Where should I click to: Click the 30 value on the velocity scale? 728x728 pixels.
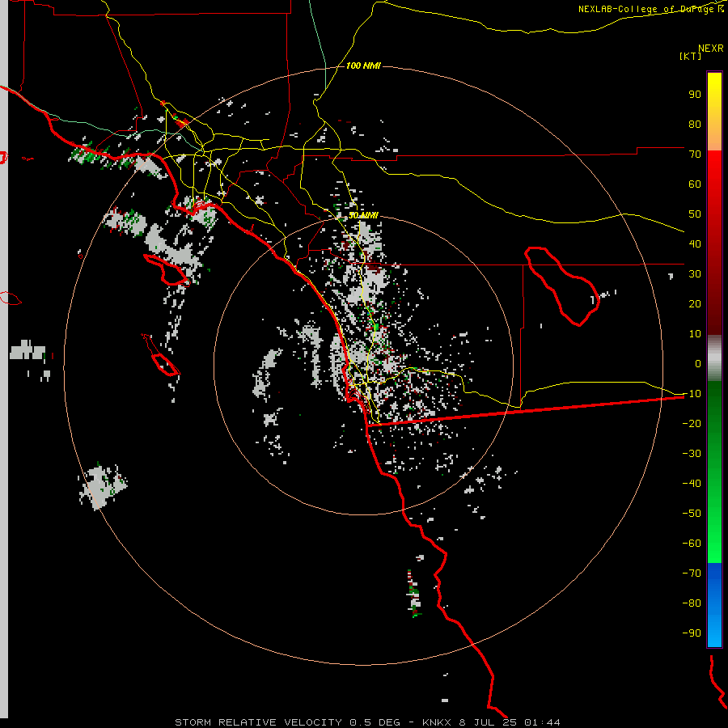[695, 274]
